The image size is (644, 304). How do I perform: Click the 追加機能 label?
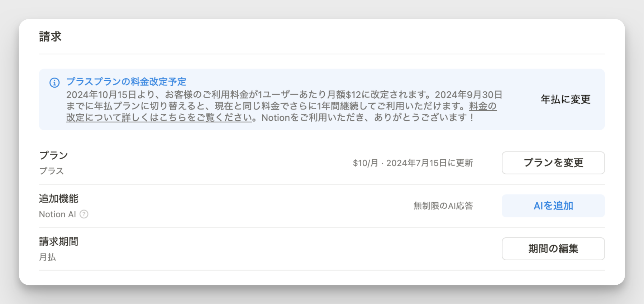point(58,198)
